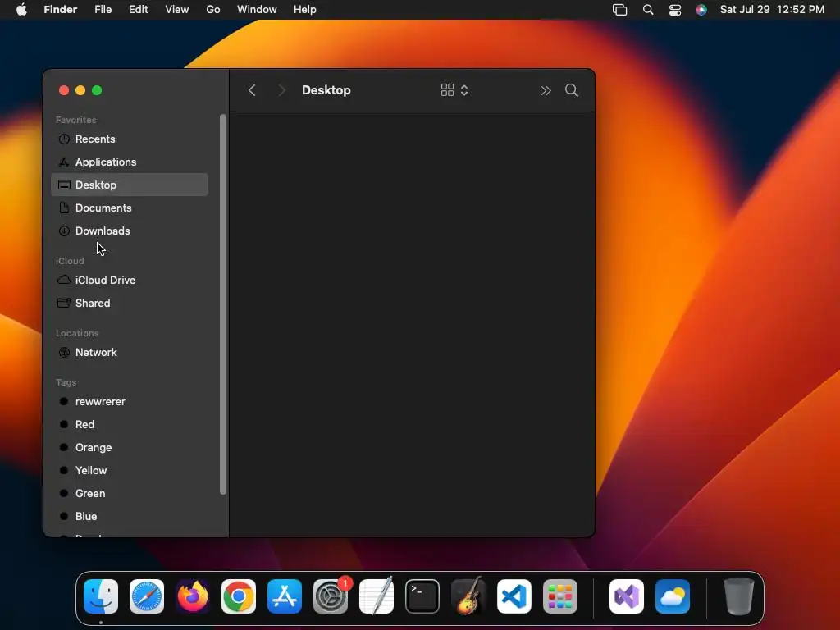Screen dimensions: 840x630
Task: Open the App Store from Dock
Action: coord(285,596)
